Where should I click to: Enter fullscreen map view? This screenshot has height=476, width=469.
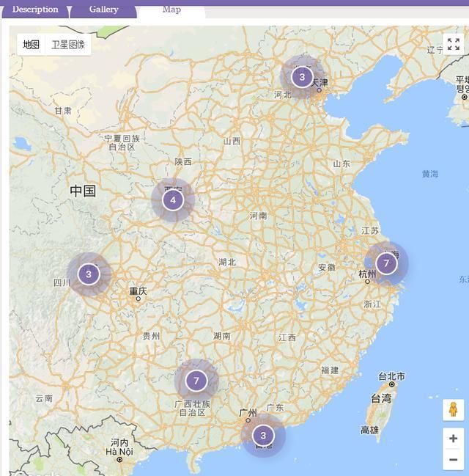pyautogui.click(x=453, y=45)
